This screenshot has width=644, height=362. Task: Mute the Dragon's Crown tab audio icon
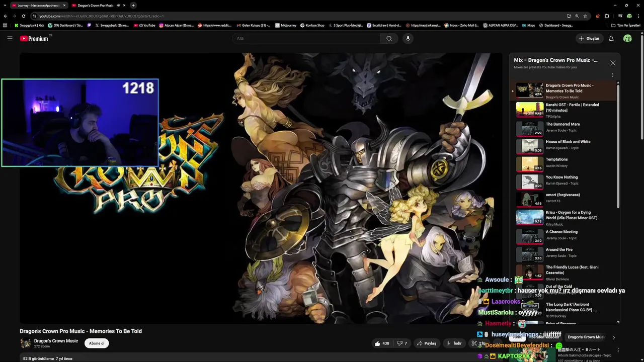point(118,6)
